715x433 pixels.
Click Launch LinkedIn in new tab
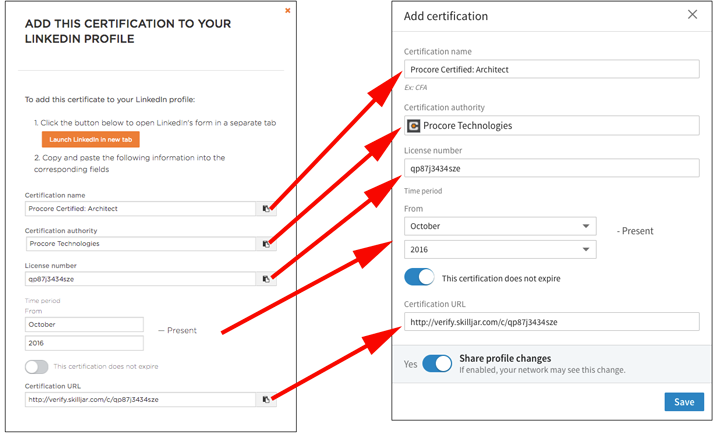coord(90,139)
